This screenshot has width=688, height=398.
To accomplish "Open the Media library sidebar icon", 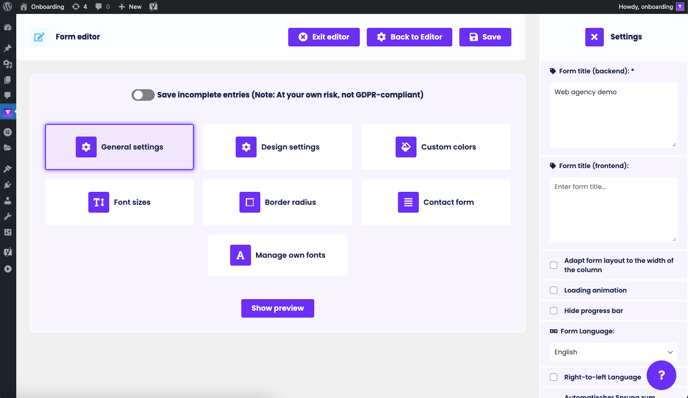I will coord(7,64).
